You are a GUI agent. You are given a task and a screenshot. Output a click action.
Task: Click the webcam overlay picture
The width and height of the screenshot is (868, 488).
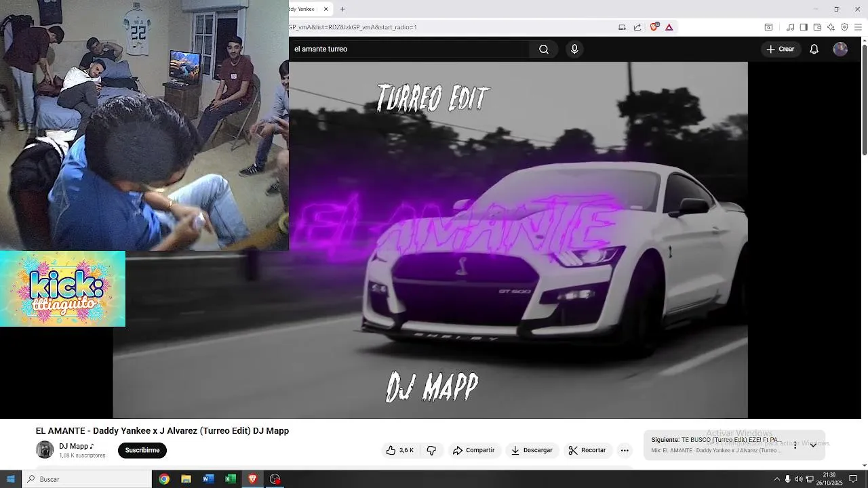pyautogui.click(x=144, y=125)
